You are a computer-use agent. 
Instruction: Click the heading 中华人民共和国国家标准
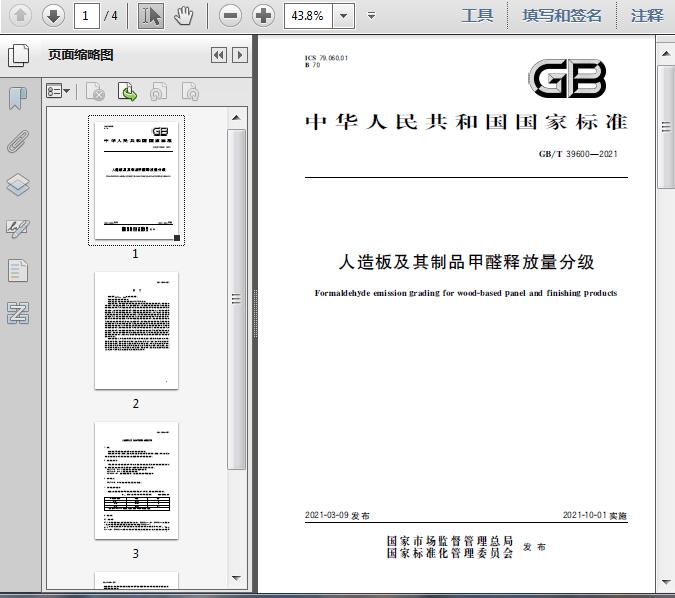coord(466,122)
